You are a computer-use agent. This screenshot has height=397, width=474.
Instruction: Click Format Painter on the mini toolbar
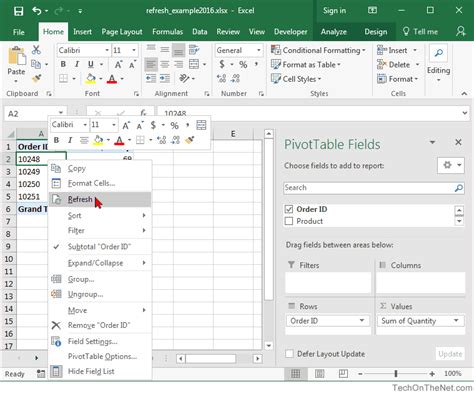(x=189, y=140)
